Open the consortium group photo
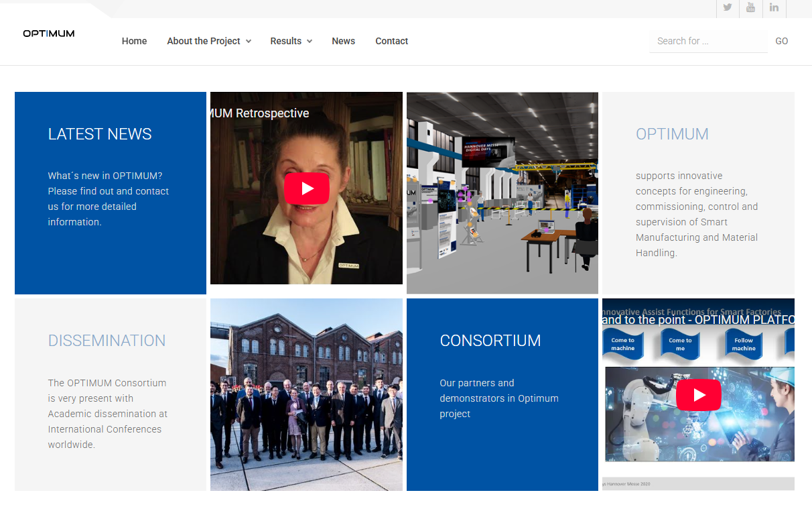This screenshot has height=509, width=812. coord(306,394)
